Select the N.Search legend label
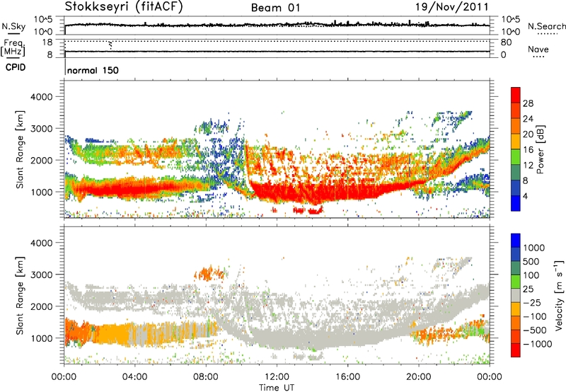The height and width of the screenshot is (392, 566). (546, 26)
